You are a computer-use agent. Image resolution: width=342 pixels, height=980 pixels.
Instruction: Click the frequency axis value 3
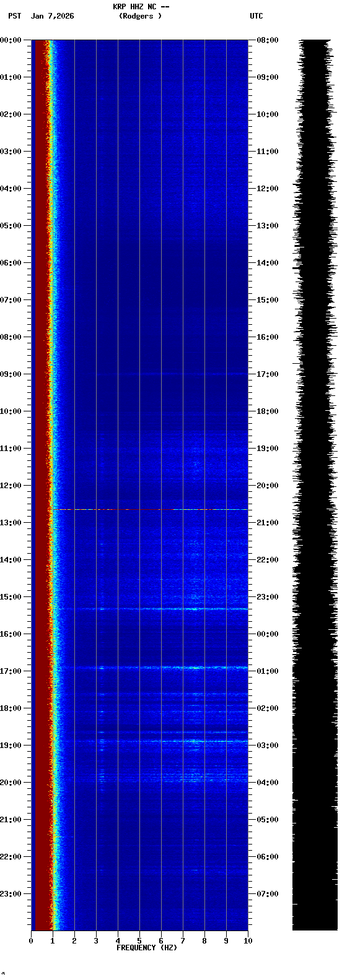[96, 941]
